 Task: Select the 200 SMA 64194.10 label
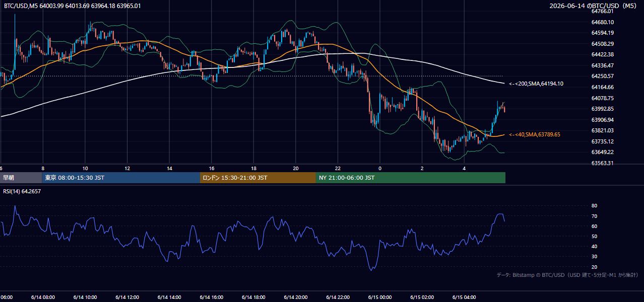(x=536, y=84)
